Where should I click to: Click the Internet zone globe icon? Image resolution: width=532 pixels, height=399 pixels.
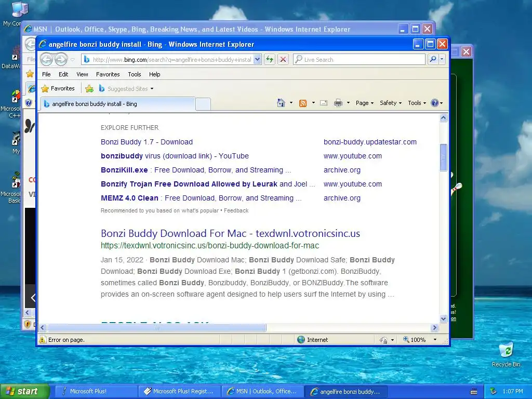pos(301,340)
